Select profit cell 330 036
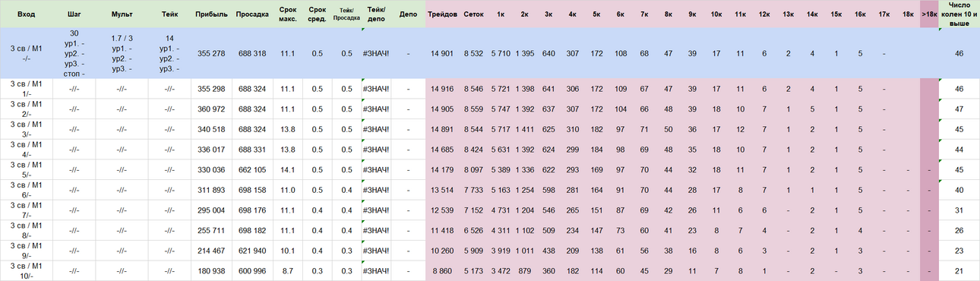 [x=210, y=170]
